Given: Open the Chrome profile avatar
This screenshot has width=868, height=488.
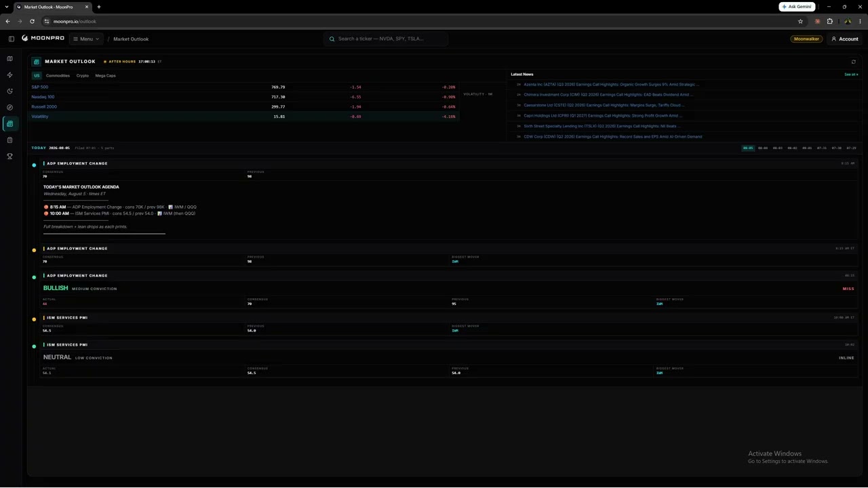Looking at the screenshot, I should 848,21.
